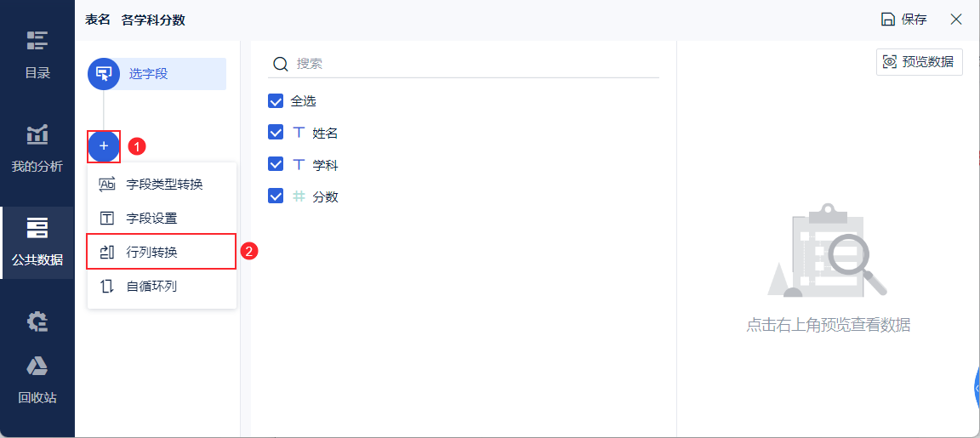Click the gear settings icon in sidebar
Screen dimensions: 980x438
coord(37,321)
